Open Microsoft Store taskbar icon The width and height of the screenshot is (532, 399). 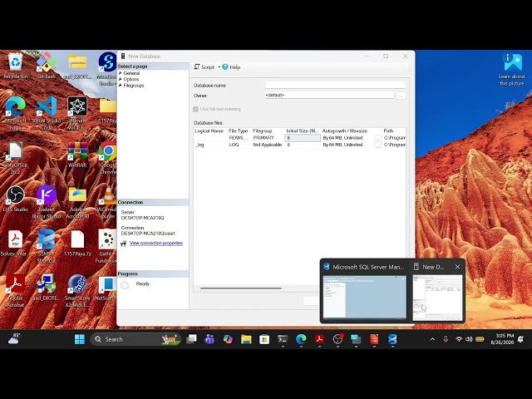tap(264, 339)
